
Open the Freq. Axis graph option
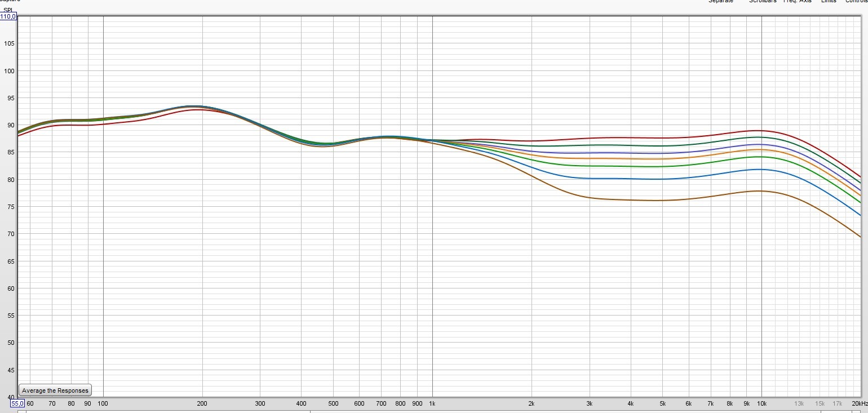pyautogui.click(x=797, y=2)
